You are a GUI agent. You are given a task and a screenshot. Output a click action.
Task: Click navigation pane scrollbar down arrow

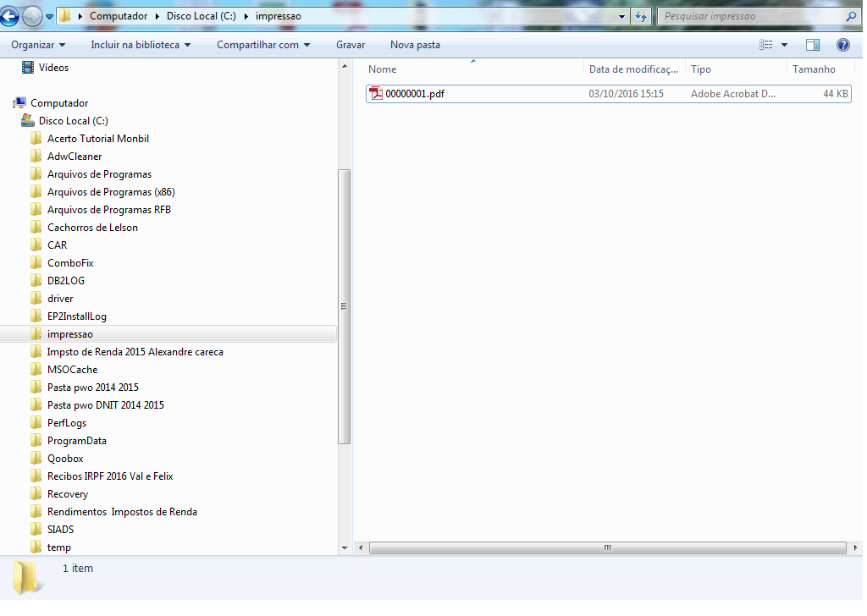tap(345, 548)
